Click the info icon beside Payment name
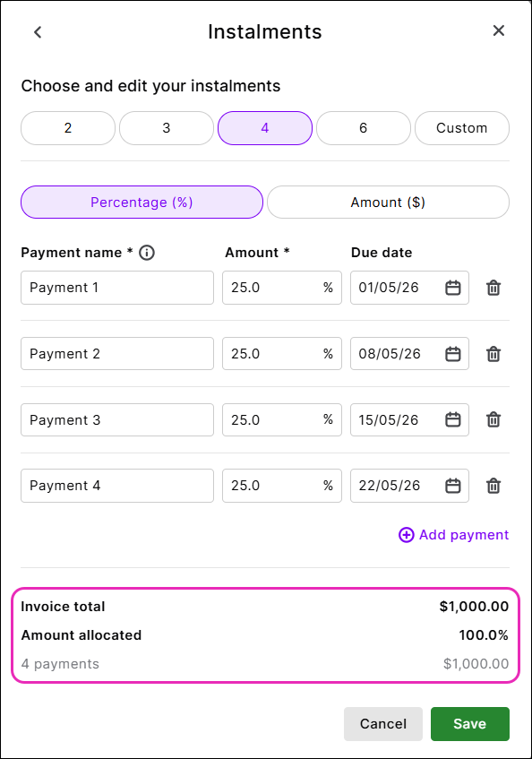Image resolution: width=532 pixels, height=759 pixels. click(147, 253)
